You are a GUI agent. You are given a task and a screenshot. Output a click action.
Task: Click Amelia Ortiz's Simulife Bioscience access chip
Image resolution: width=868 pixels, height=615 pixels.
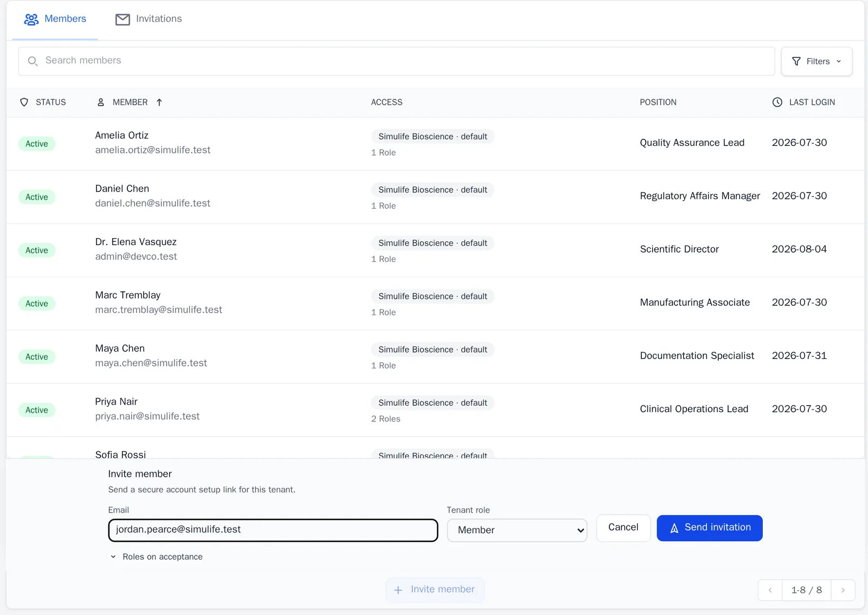432,137
